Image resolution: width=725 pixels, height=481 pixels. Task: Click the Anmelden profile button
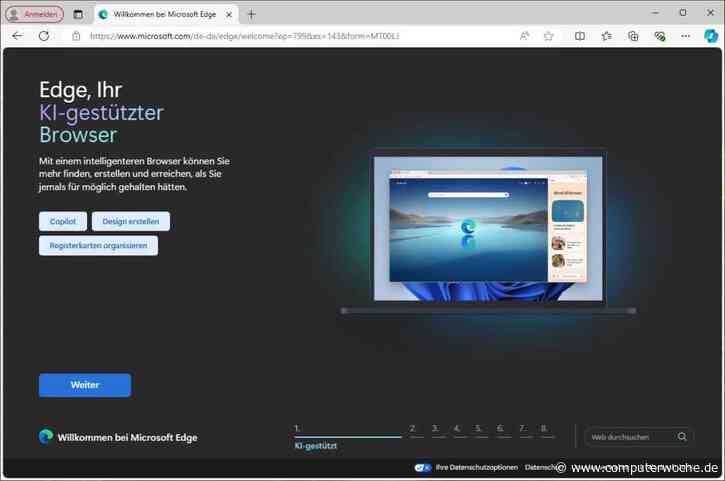34,14
